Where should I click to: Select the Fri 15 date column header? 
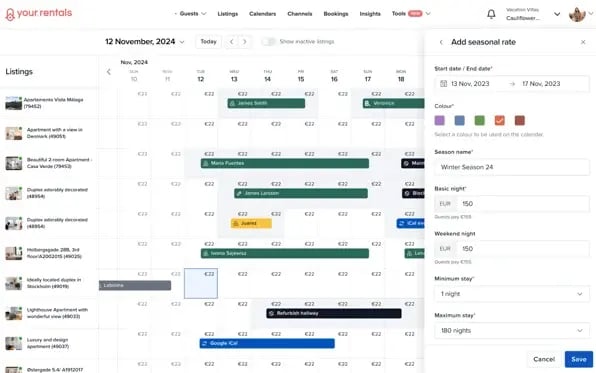[x=301, y=76]
